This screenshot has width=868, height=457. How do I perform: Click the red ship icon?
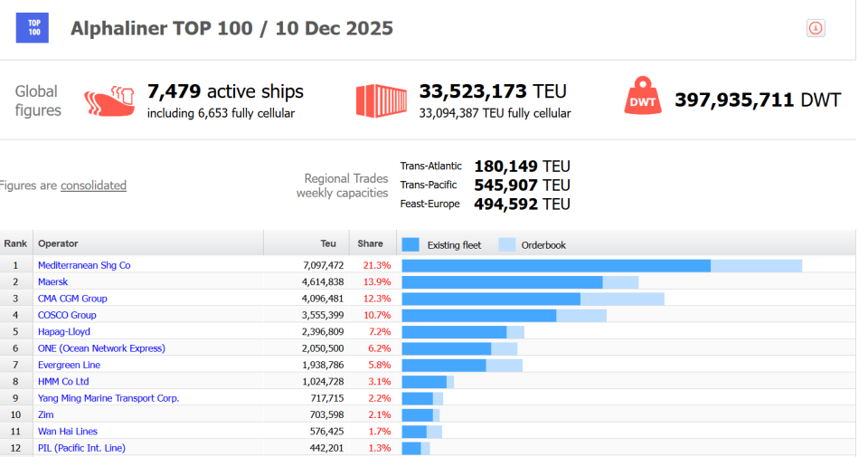pos(109,100)
